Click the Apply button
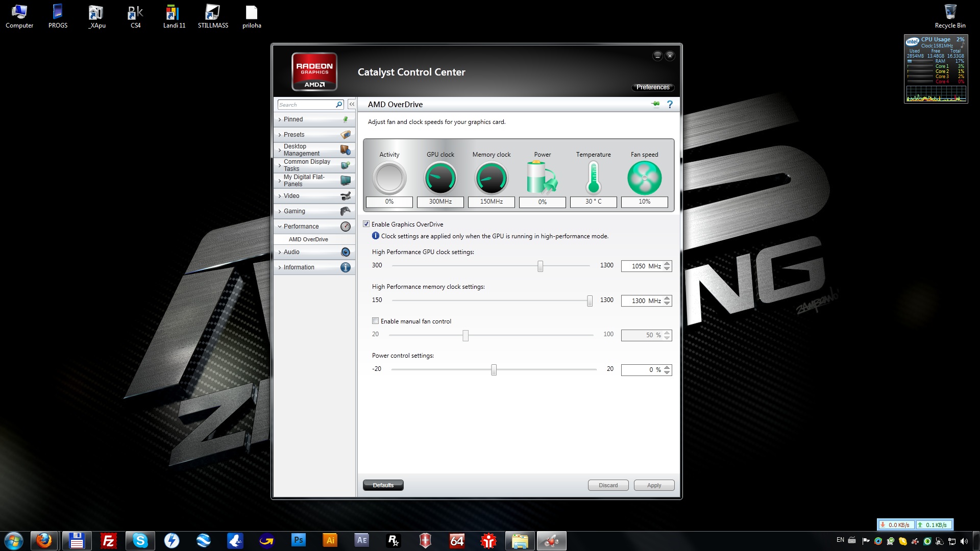980x551 pixels. (x=654, y=485)
